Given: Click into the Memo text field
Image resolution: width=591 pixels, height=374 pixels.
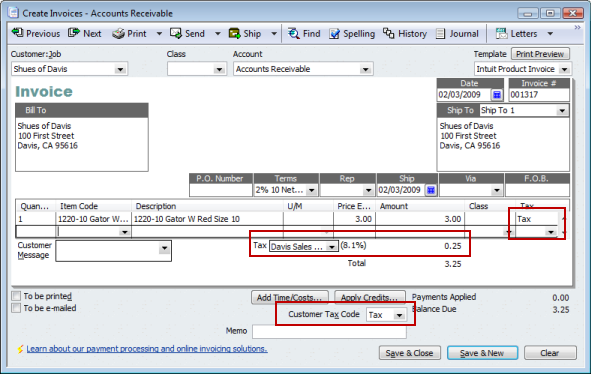Looking at the screenshot, I should click(329, 331).
